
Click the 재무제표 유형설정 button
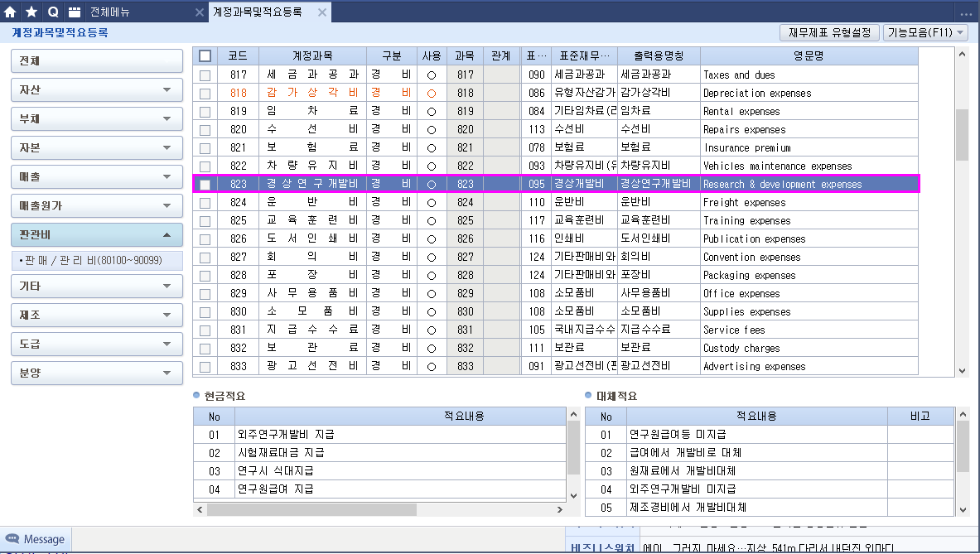[x=829, y=32]
